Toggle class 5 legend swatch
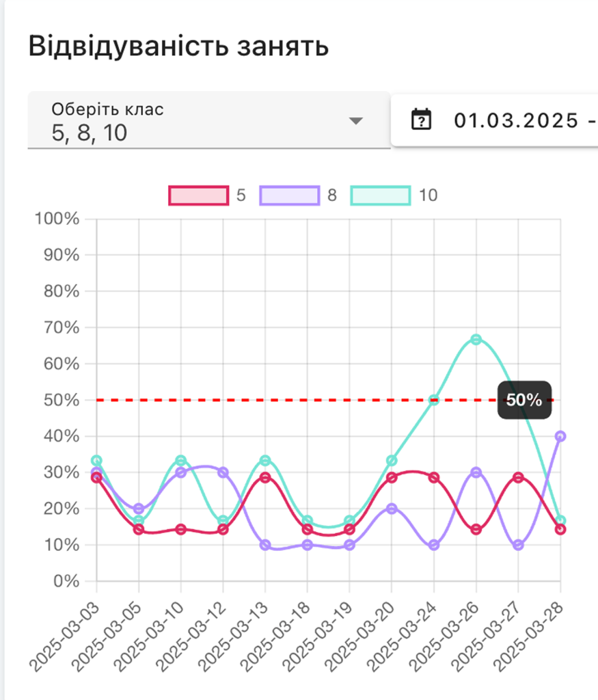The height and width of the screenshot is (700, 598). point(198,196)
